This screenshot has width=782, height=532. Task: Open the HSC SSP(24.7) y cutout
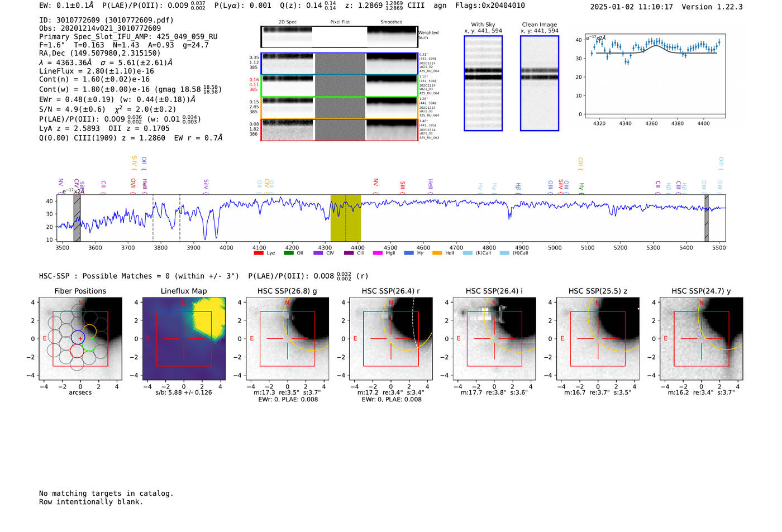click(x=702, y=338)
